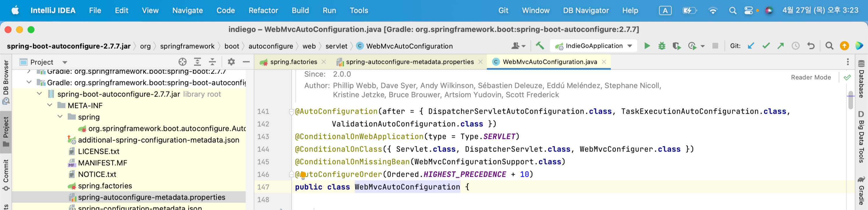Expand the spring-boot Gradle library node
868x210 pixels.
click(29, 71)
